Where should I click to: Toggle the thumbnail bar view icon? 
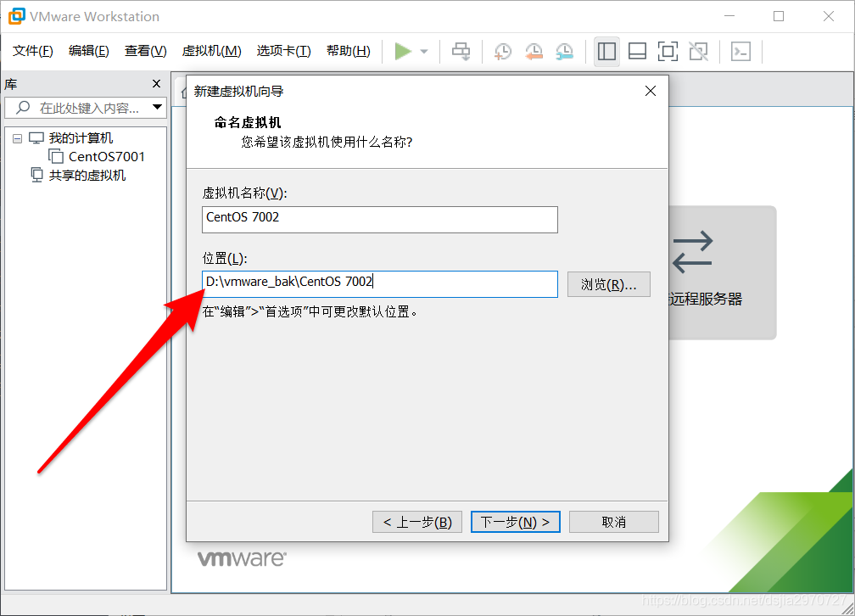tap(638, 51)
